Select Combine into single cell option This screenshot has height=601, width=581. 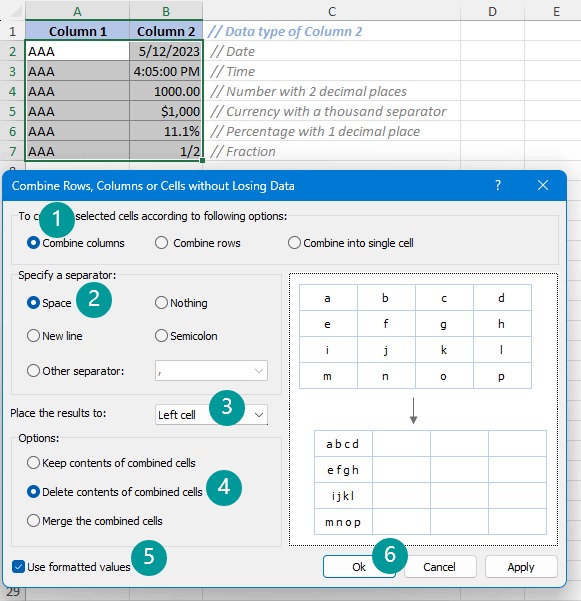(x=351, y=243)
